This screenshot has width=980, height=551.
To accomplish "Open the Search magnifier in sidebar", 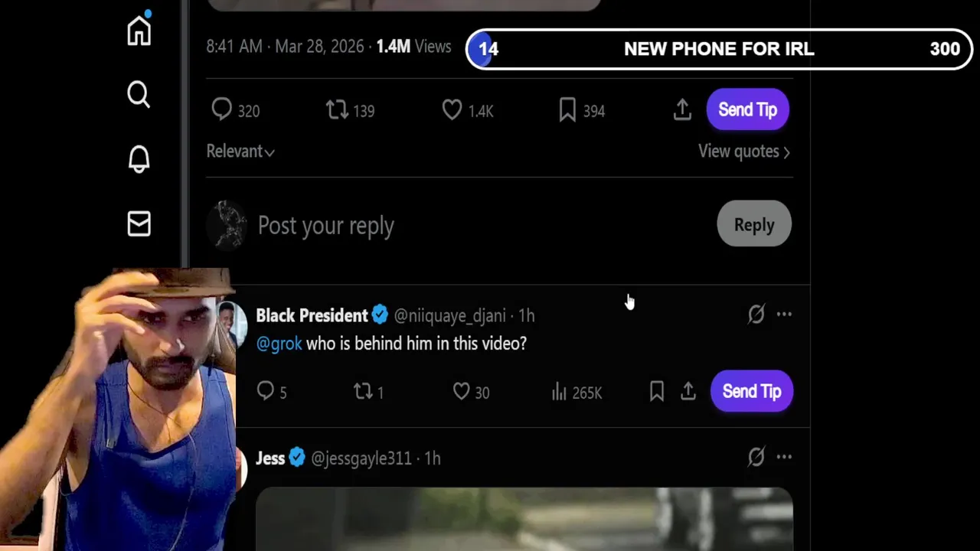I will 139,95.
